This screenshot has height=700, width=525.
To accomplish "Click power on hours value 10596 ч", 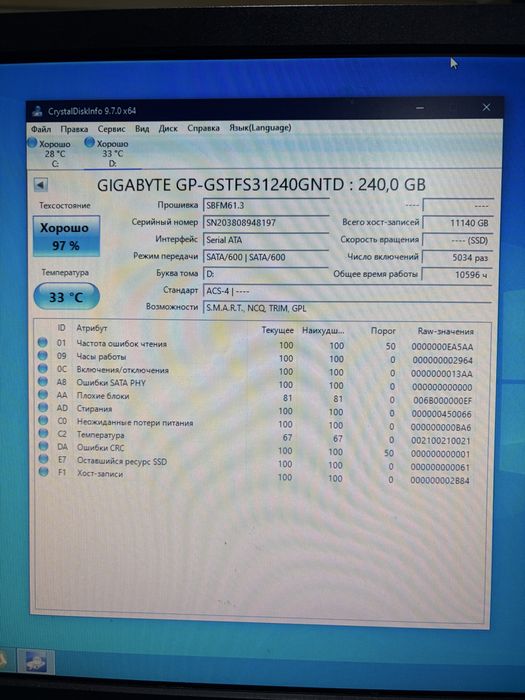I will click(x=457, y=275).
